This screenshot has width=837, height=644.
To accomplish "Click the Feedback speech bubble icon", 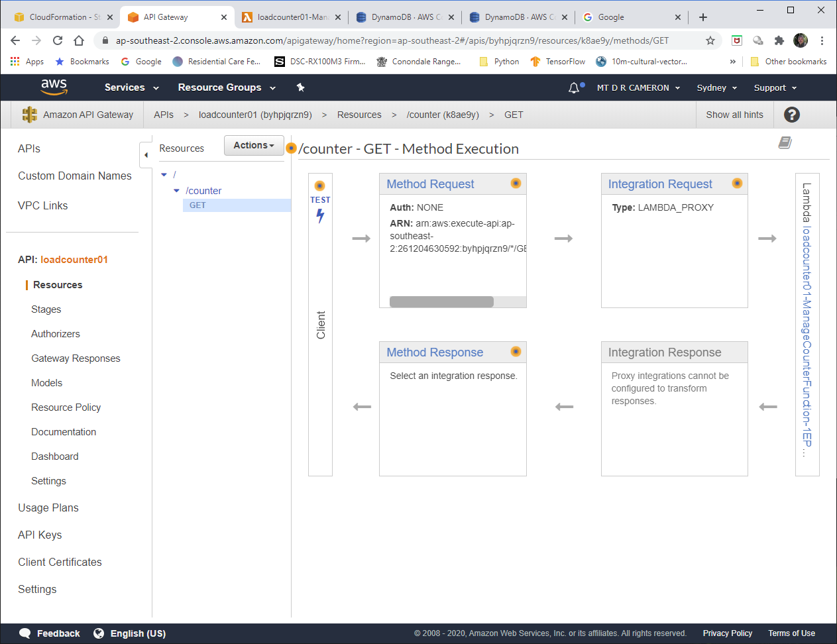I will (25, 633).
